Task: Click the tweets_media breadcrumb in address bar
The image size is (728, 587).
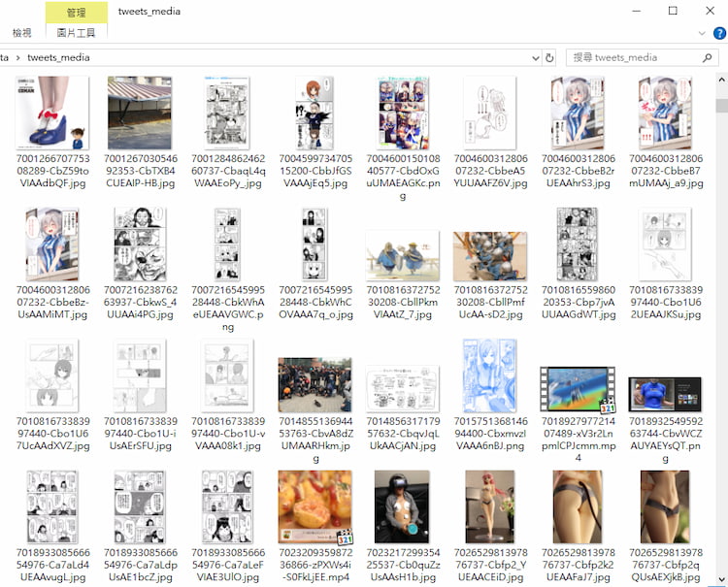Action: coord(58,57)
